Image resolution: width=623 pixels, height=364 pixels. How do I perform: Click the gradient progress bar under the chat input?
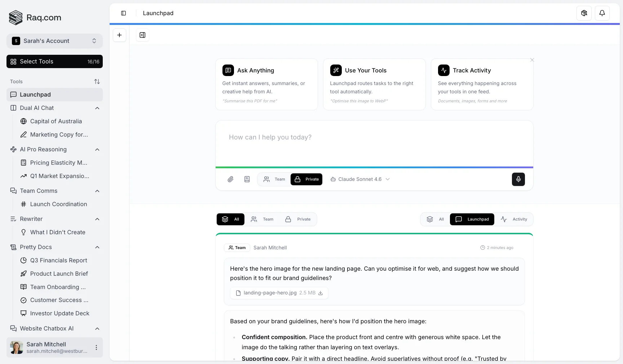(x=374, y=167)
